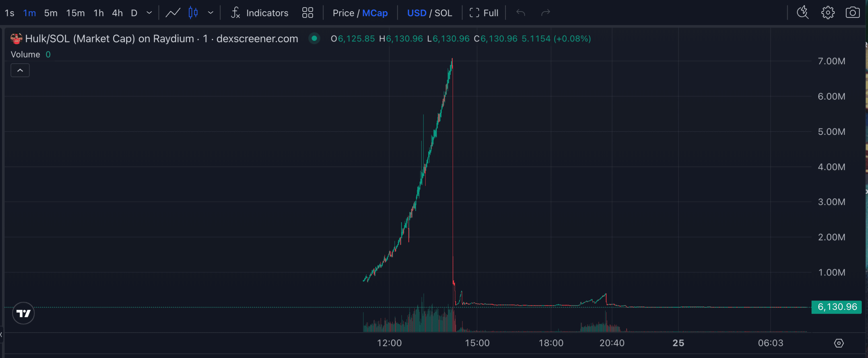Collapse the indicator legend arrow
This screenshot has width=868, height=358.
tap(20, 70)
